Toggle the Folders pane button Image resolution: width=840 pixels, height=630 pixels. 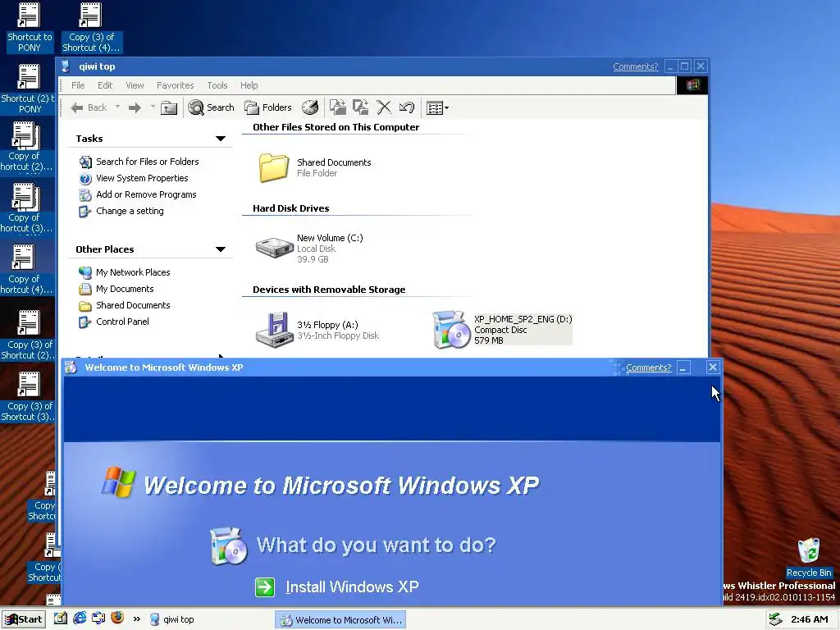[x=268, y=107]
